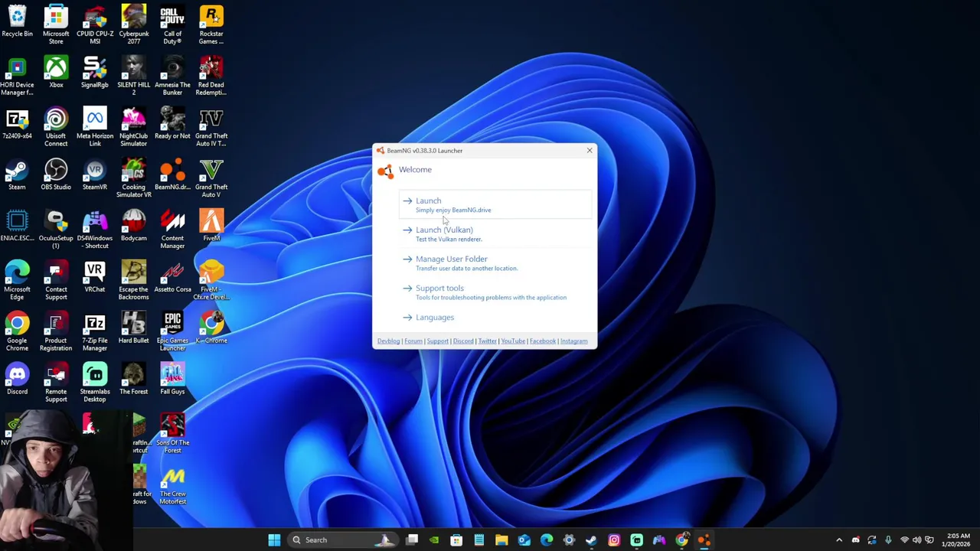Select the Content Manager desktop icon
The width and height of the screenshot is (980, 551).
point(172,230)
